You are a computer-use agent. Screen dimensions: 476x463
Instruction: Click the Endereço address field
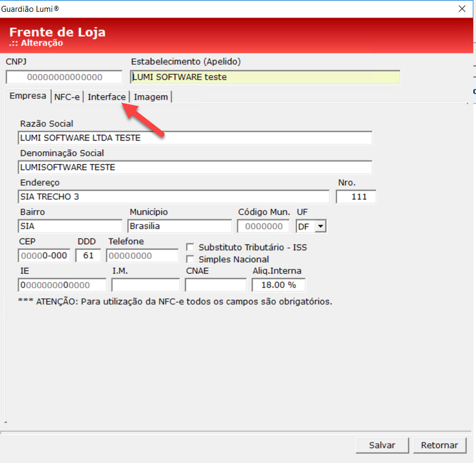pos(173,197)
